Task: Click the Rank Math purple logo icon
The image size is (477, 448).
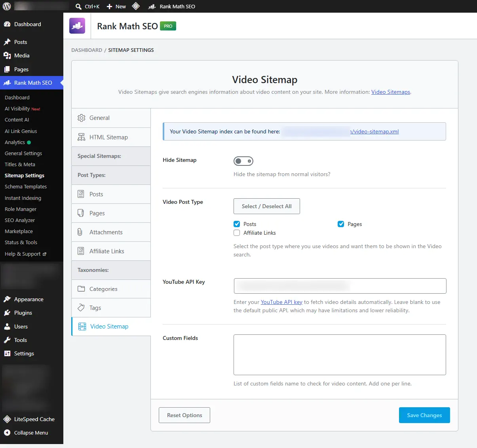Action: click(x=77, y=26)
